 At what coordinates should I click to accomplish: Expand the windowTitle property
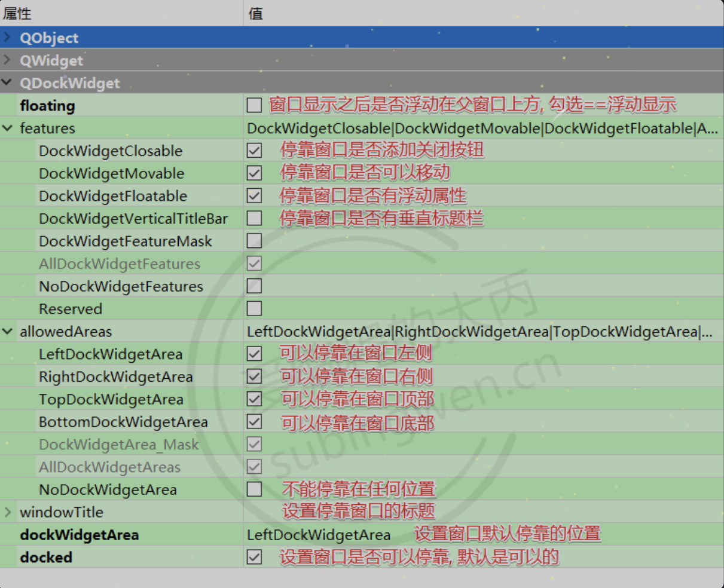pyautogui.click(x=7, y=512)
